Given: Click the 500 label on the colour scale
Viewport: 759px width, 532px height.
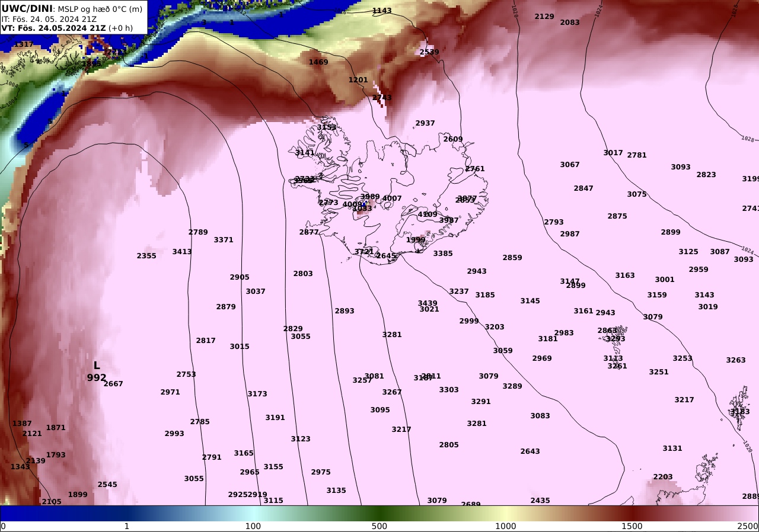Looking at the screenshot, I should pos(379,526).
